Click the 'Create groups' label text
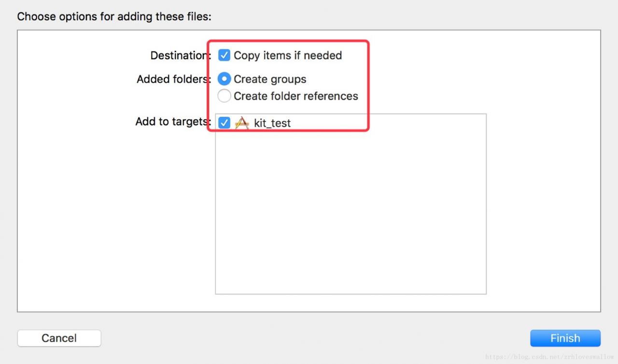The image size is (618, 364). pyautogui.click(x=270, y=79)
